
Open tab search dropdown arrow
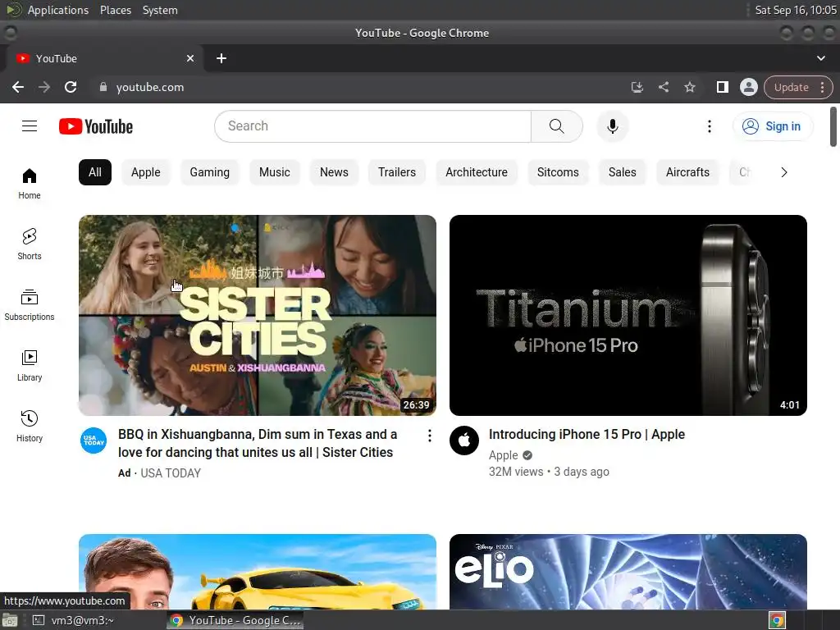pos(820,58)
